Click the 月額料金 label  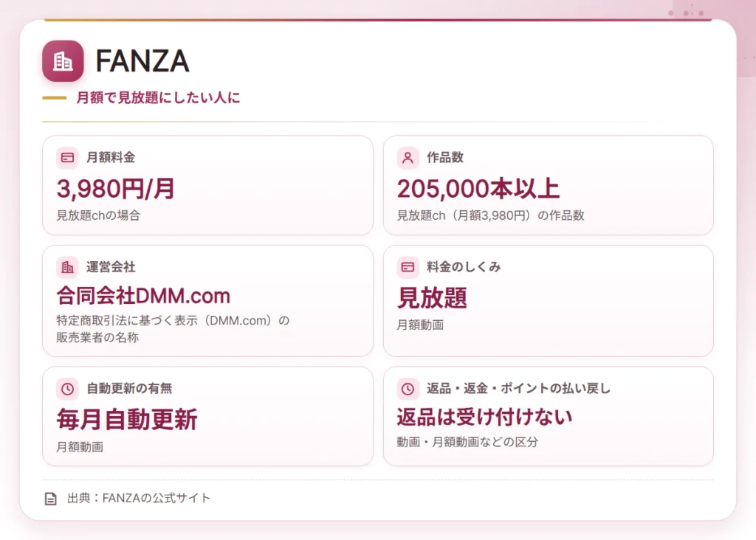111,158
